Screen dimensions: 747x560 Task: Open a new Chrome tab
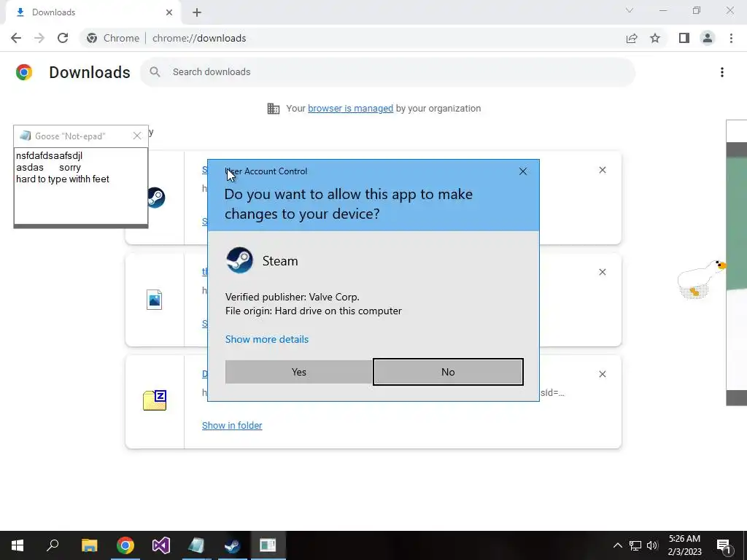(x=197, y=12)
